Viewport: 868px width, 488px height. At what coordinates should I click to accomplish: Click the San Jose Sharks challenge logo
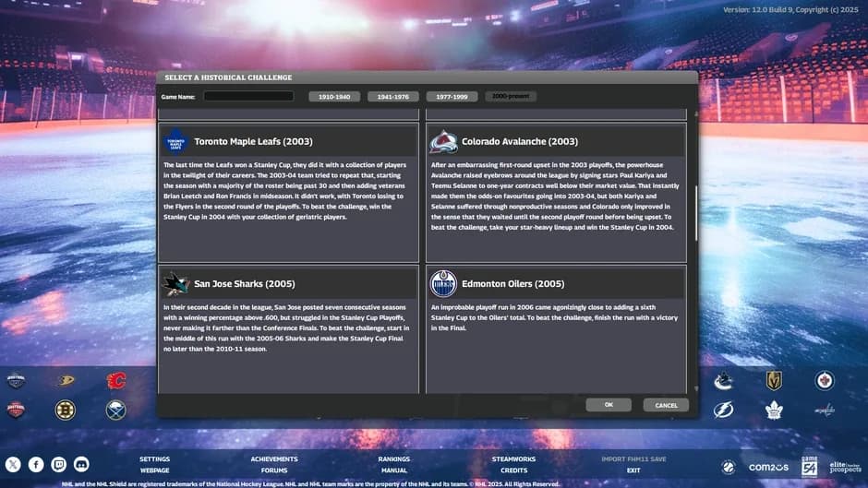(x=176, y=284)
